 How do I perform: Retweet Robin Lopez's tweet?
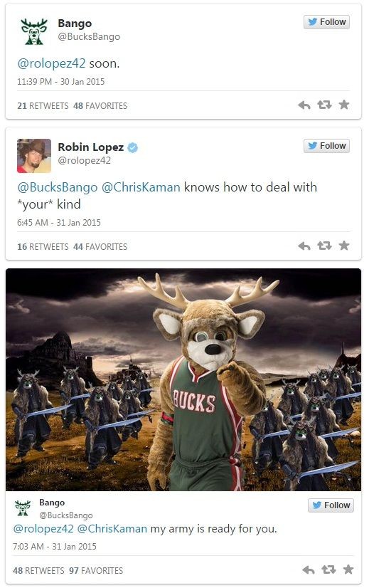[x=324, y=246]
